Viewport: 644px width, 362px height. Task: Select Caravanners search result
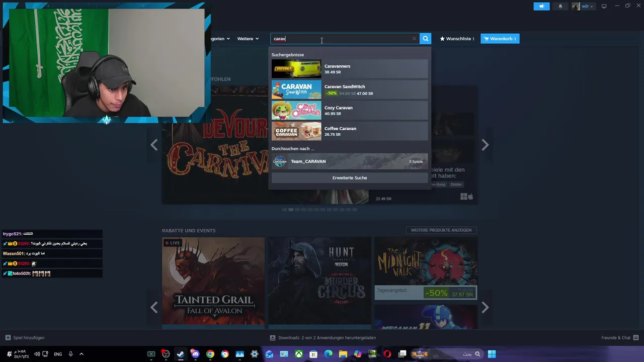tap(350, 69)
